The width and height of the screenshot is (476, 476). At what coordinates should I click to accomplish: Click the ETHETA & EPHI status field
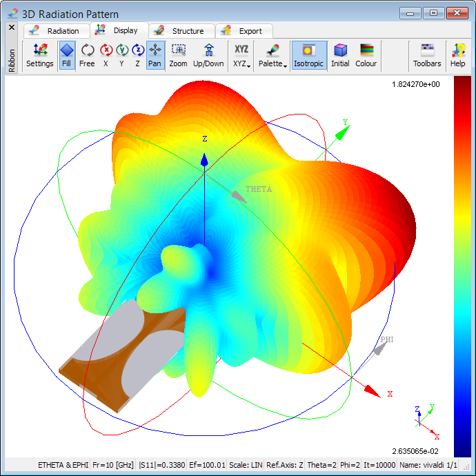pos(63,466)
